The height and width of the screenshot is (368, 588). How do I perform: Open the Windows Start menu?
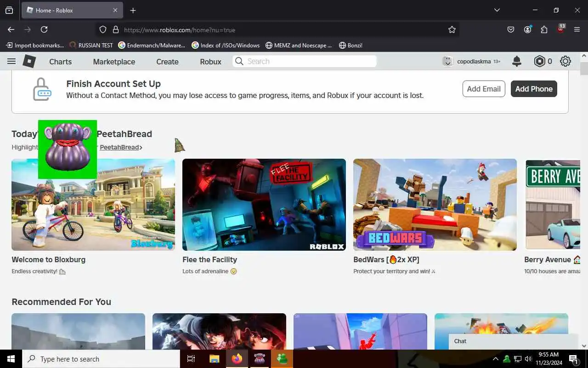[x=11, y=359]
